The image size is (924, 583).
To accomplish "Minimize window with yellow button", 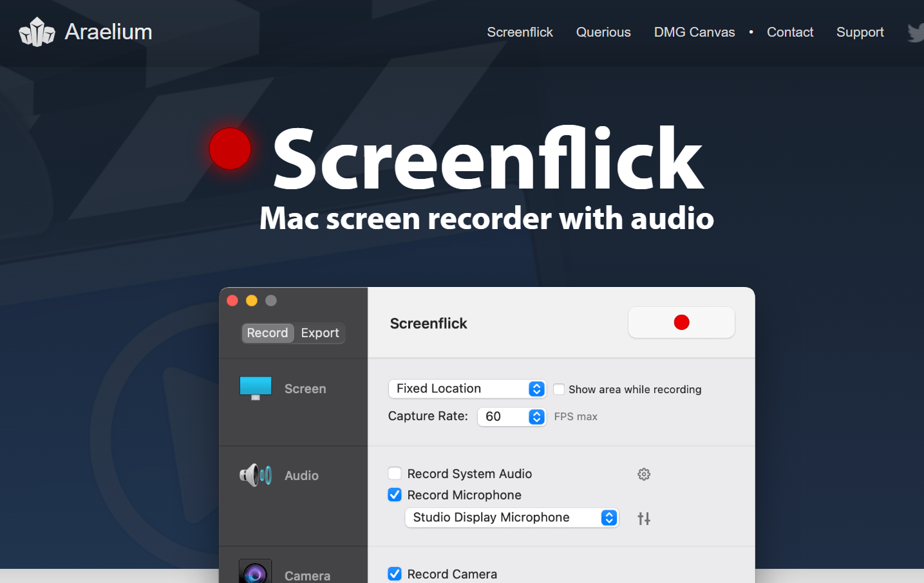I will point(252,301).
